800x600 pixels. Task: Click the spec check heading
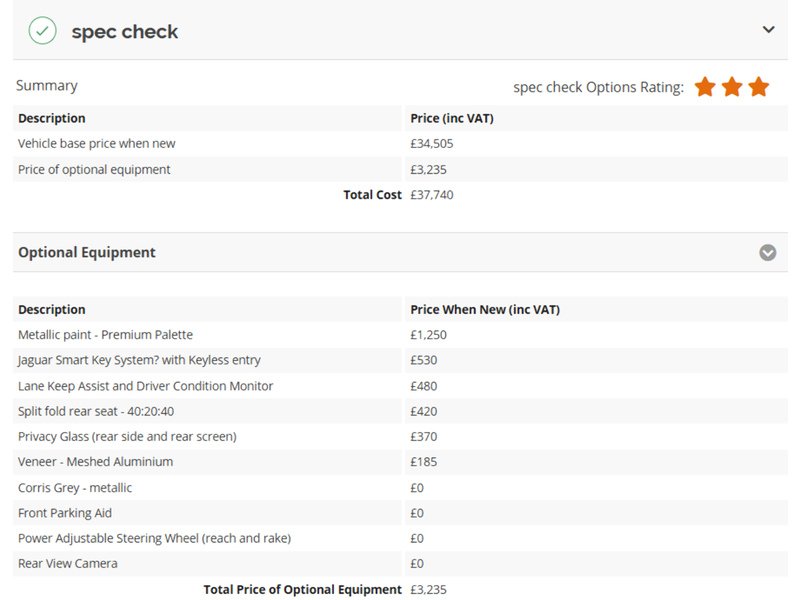pos(124,32)
